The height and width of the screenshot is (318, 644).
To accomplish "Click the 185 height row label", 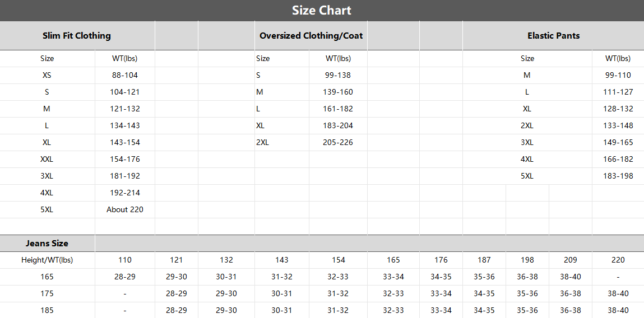I will (47, 310).
